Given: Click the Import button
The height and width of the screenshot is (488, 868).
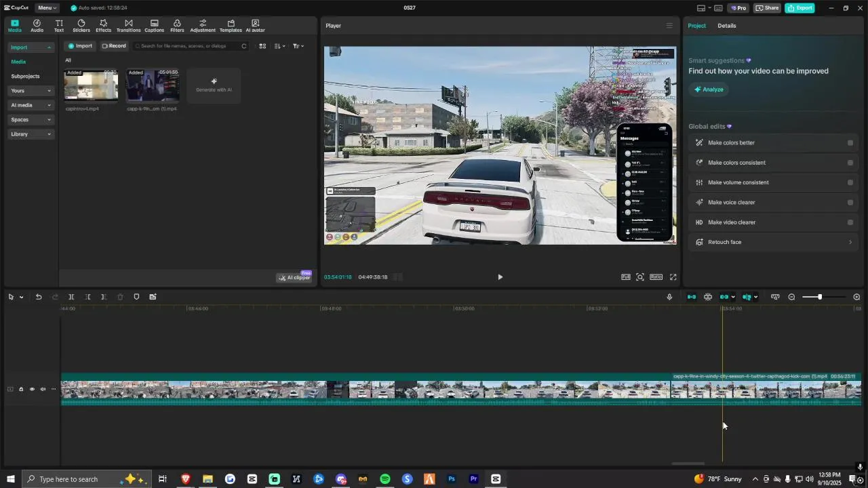Looking at the screenshot, I should point(80,46).
